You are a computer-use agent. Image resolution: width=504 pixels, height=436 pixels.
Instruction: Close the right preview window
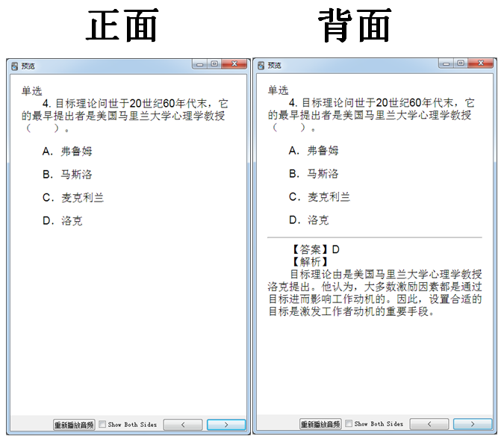click(x=481, y=63)
